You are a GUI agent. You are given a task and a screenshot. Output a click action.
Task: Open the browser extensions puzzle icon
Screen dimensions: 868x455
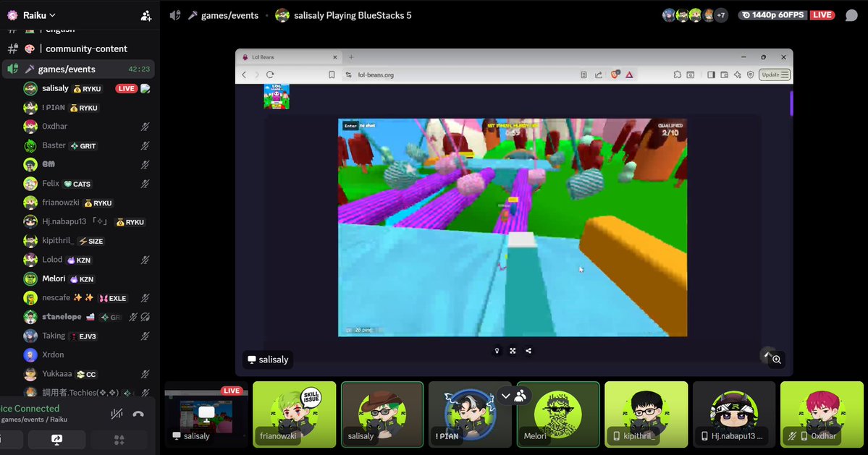click(677, 75)
